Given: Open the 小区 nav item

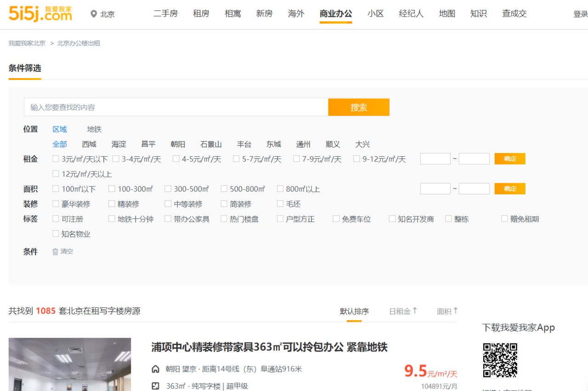Looking at the screenshot, I should [x=376, y=14].
